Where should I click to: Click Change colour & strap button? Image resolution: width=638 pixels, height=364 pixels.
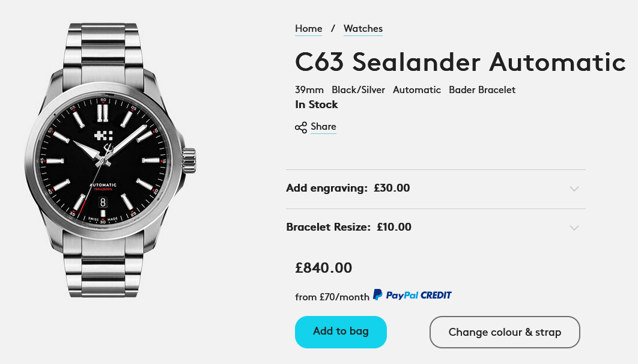505,332
